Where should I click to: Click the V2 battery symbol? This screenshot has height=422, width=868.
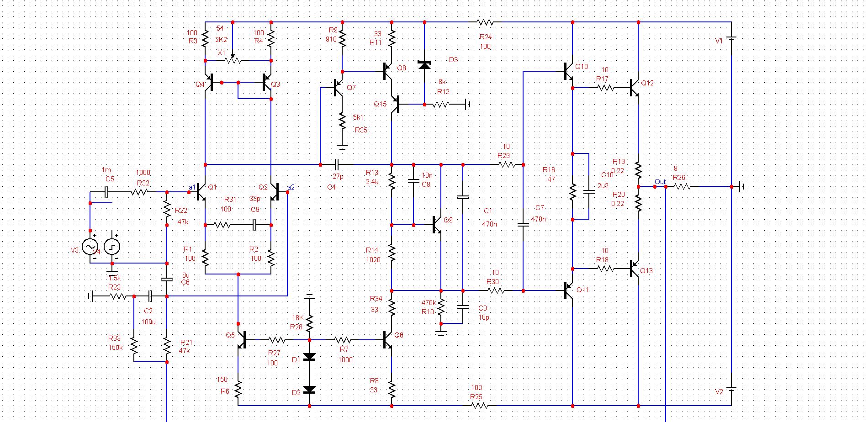click(x=731, y=390)
